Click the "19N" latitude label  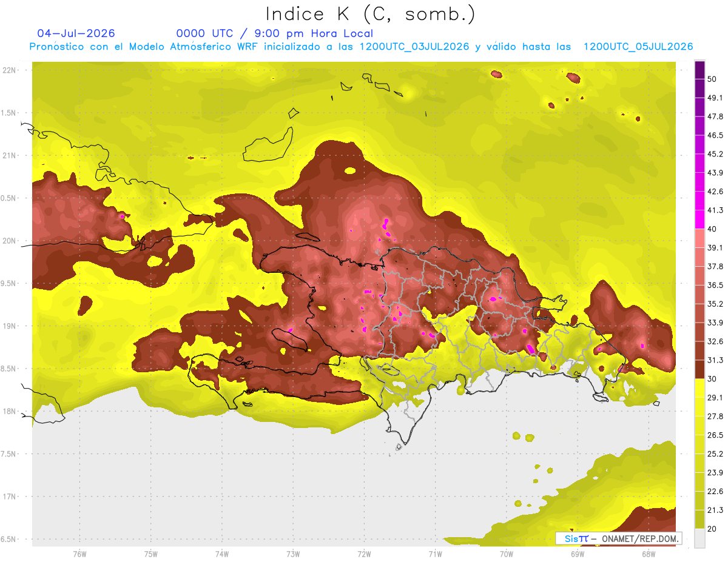coord(9,326)
